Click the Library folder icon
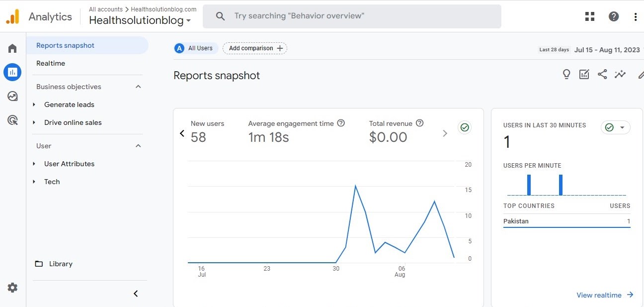644x307 pixels. tap(39, 264)
